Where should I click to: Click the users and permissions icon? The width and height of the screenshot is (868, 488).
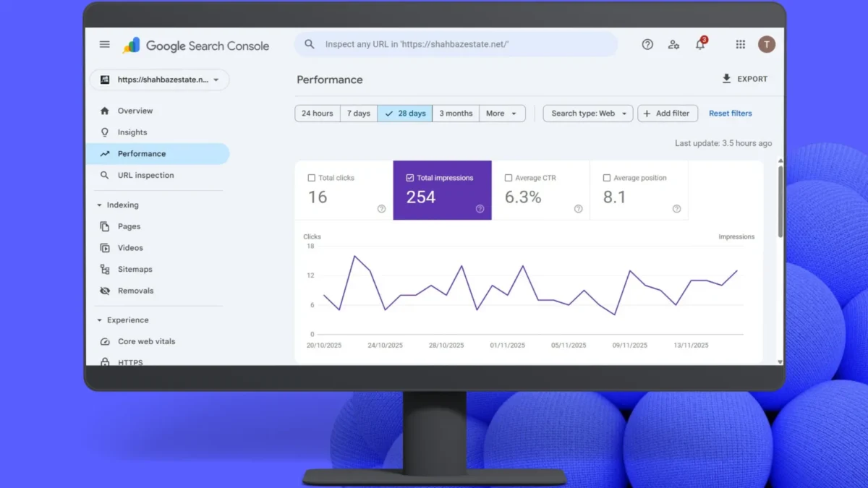tap(673, 45)
